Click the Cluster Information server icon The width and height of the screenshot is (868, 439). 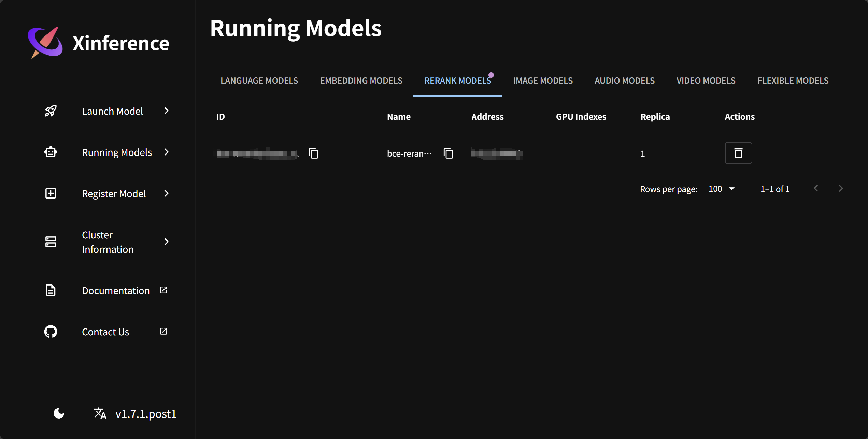pos(51,242)
